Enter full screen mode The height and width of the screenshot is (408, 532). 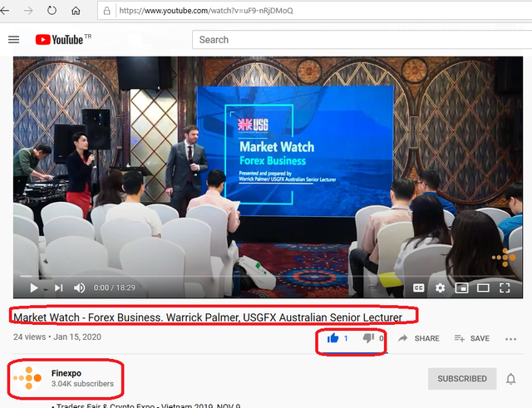[x=505, y=288]
